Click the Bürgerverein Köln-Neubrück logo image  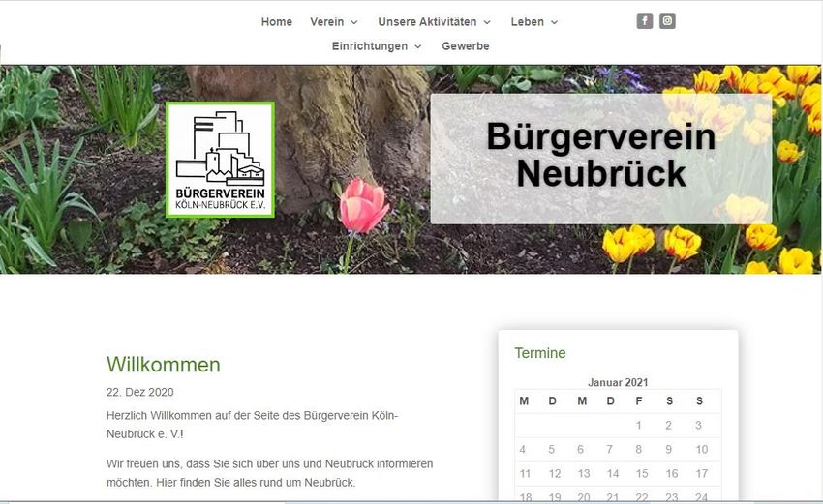click(x=221, y=160)
